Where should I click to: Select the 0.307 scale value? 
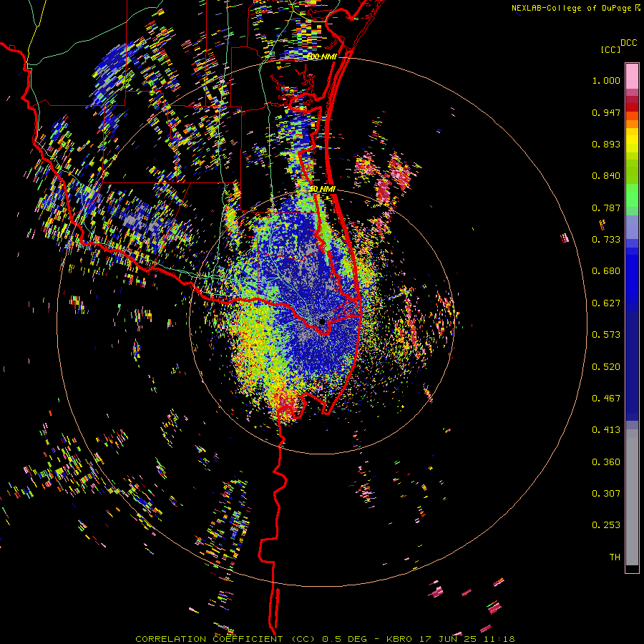click(606, 494)
